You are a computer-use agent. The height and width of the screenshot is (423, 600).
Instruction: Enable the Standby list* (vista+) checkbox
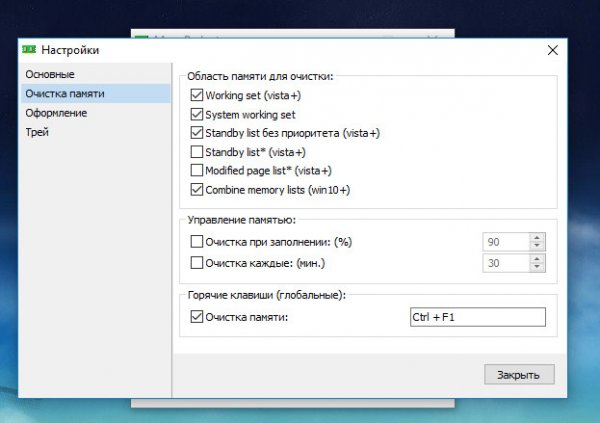[197, 152]
